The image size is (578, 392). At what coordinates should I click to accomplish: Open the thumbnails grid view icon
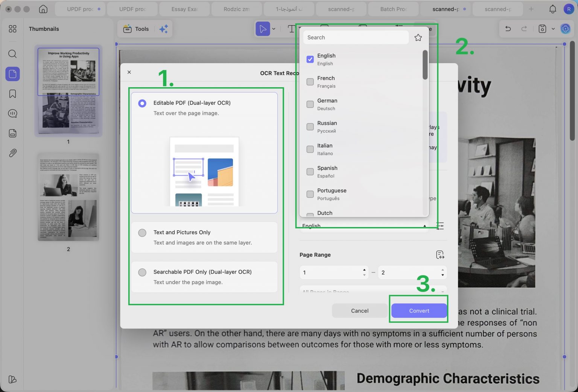tap(12, 29)
